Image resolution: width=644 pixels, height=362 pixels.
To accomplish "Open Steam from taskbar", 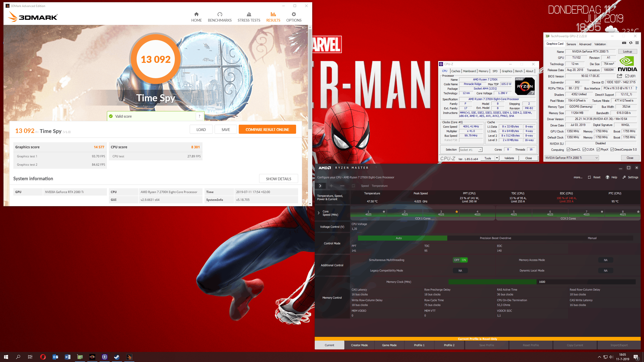I will tap(117, 357).
